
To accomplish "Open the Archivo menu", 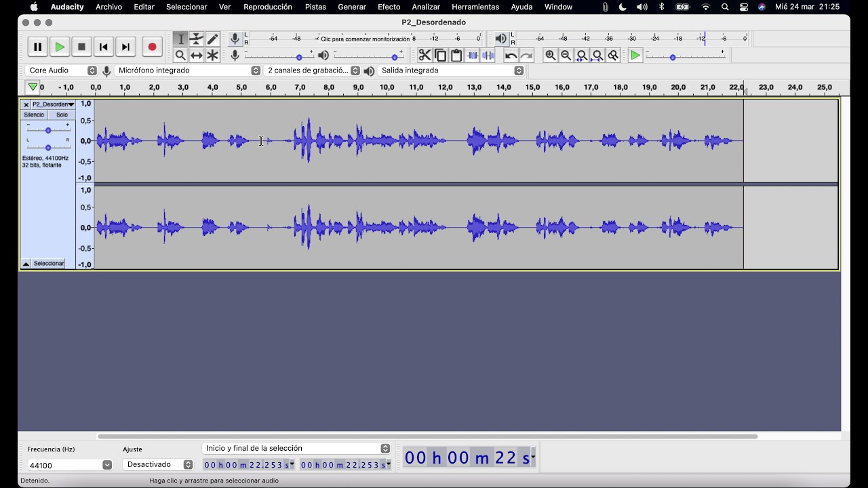I will click(x=108, y=7).
